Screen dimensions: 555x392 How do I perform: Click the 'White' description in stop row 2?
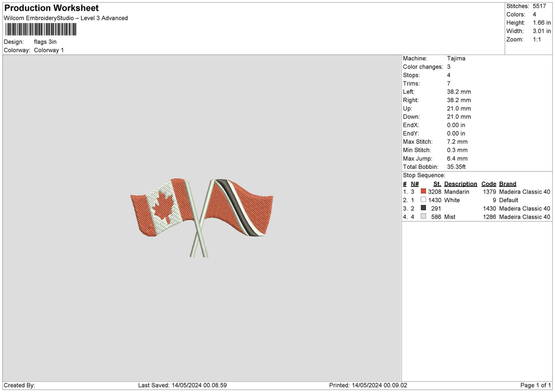(x=452, y=200)
